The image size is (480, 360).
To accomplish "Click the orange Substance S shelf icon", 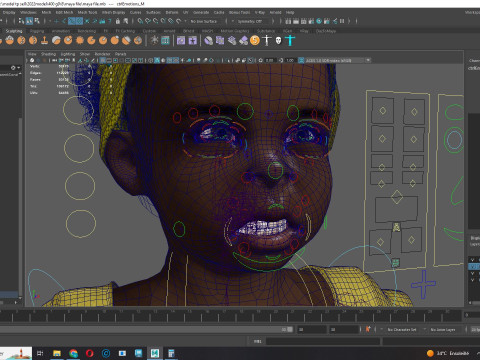I will 255,41.
